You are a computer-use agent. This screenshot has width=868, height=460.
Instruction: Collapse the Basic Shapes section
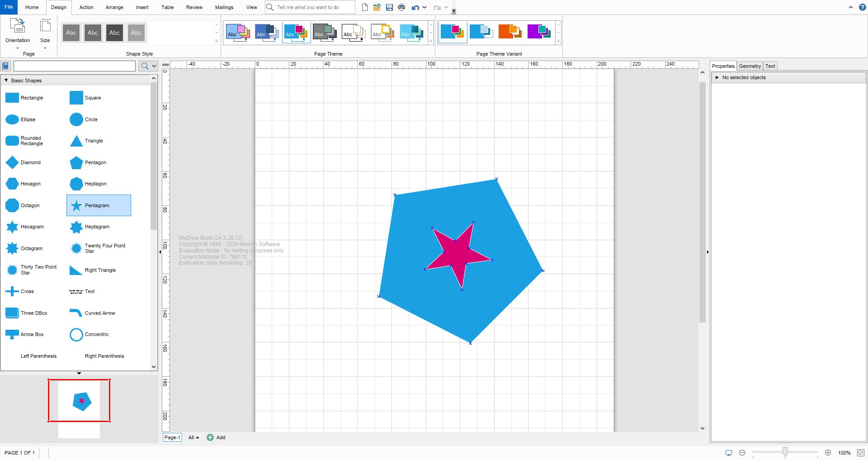click(x=6, y=81)
